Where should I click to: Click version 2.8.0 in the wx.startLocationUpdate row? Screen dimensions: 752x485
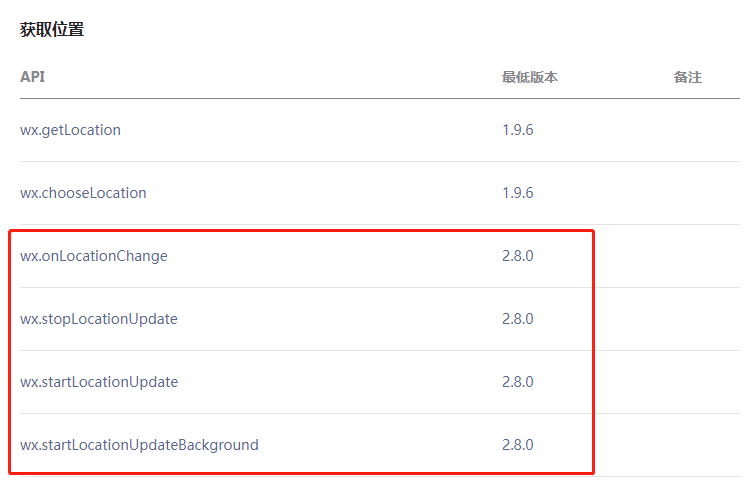[x=517, y=382]
